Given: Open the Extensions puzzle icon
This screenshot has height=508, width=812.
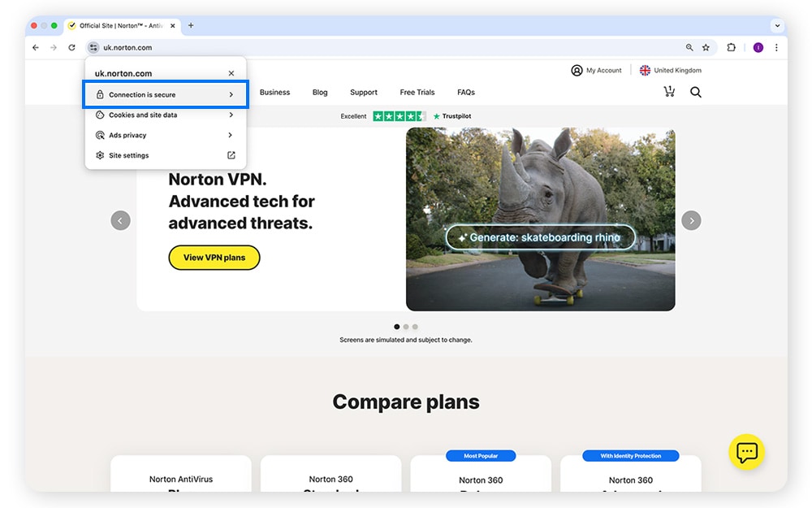Looking at the screenshot, I should tap(732, 47).
